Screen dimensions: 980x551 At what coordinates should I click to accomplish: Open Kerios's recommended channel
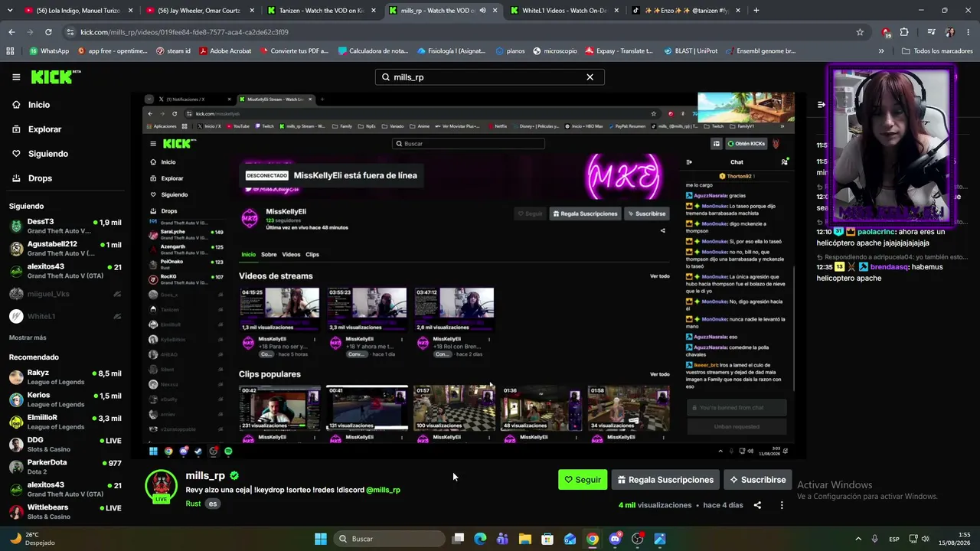pos(65,399)
